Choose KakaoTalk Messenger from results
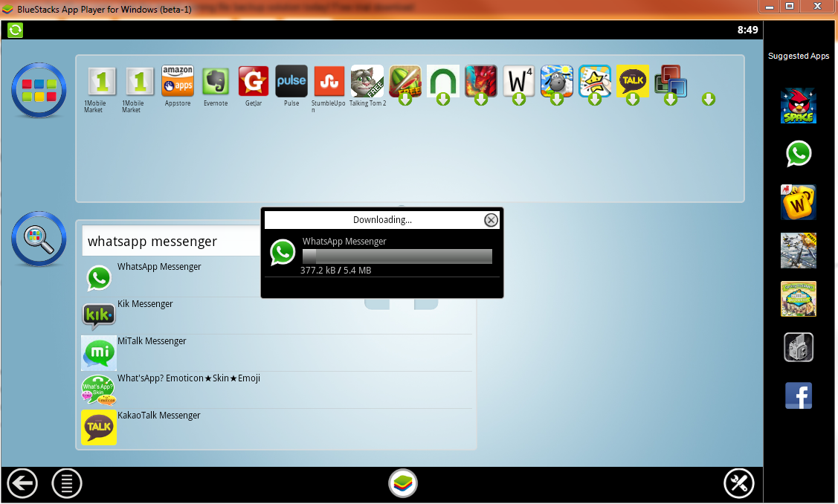The image size is (838, 504). point(158,416)
